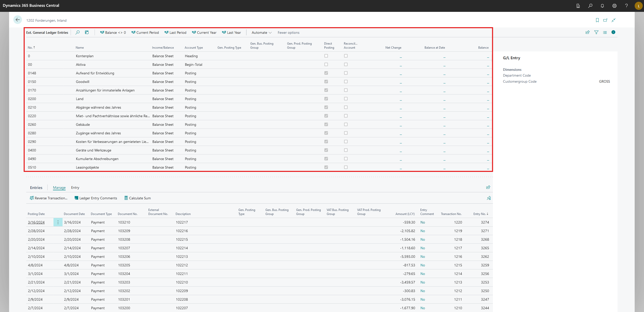
Task: Open search in the Ext. General Ledger Entries list
Action: click(77, 32)
